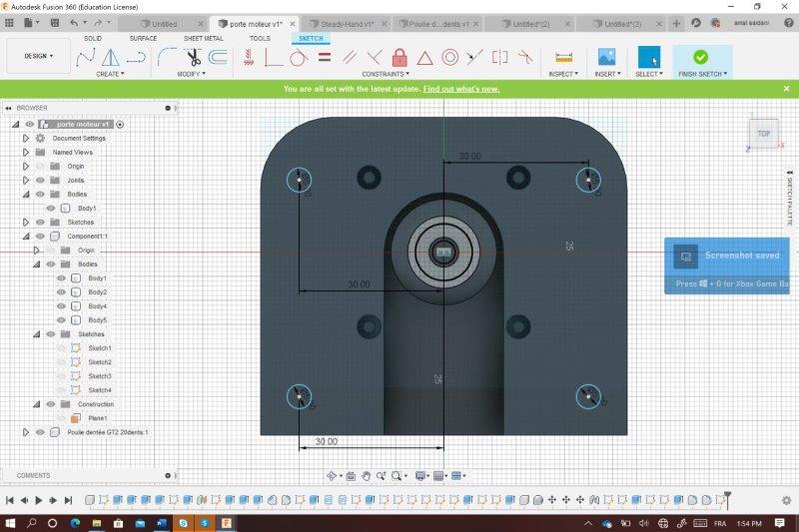Open the INSPECT dropdown menu
The height and width of the screenshot is (532, 799).
click(x=563, y=74)
